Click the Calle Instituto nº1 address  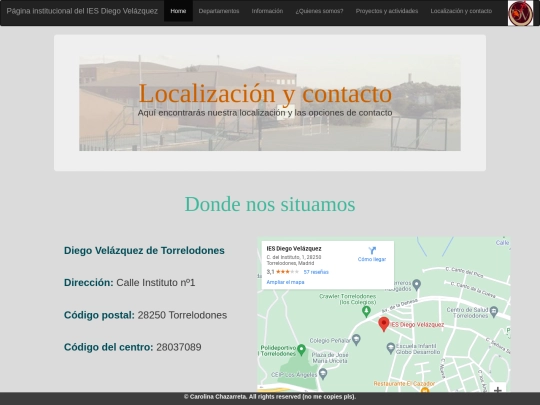click(x=156, y=283)
